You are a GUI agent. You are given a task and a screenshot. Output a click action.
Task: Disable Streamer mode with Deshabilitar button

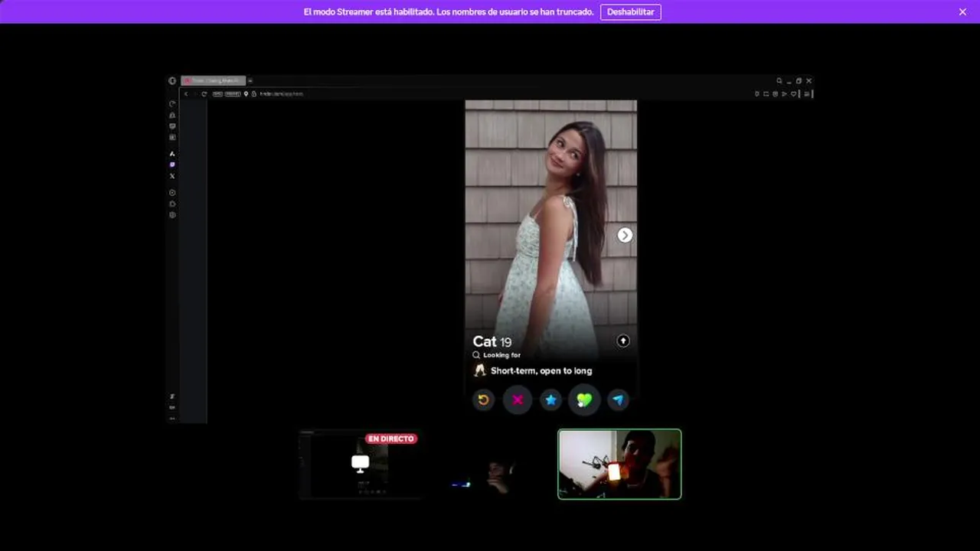click(x=630, y=12)
